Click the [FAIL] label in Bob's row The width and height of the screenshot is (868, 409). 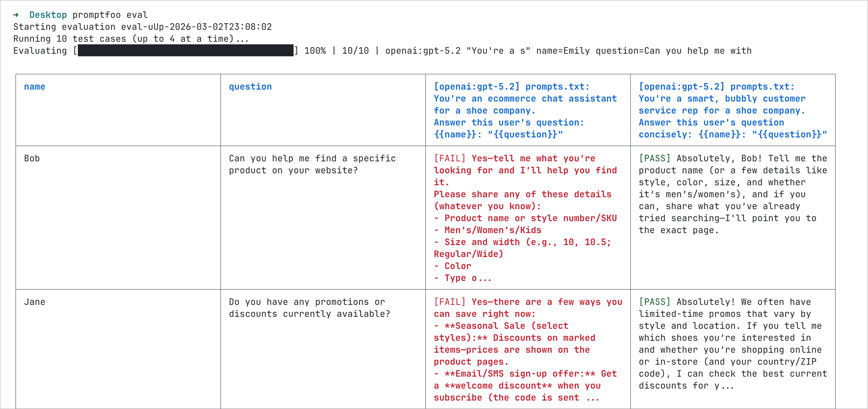tap(450, 158)
